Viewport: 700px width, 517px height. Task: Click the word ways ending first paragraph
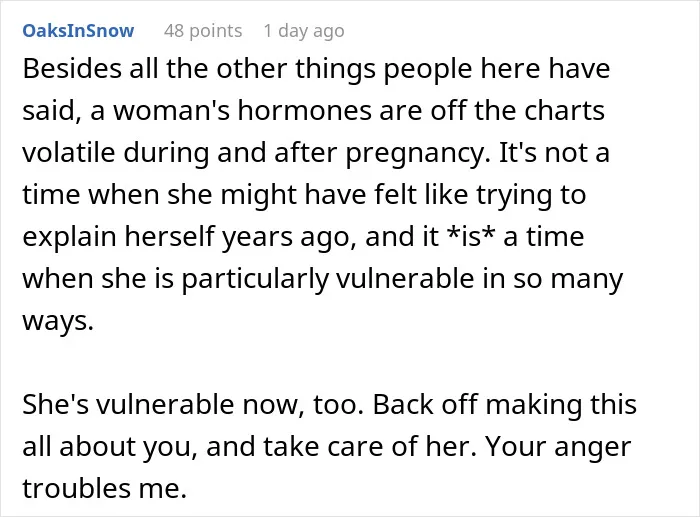(58, 322)
